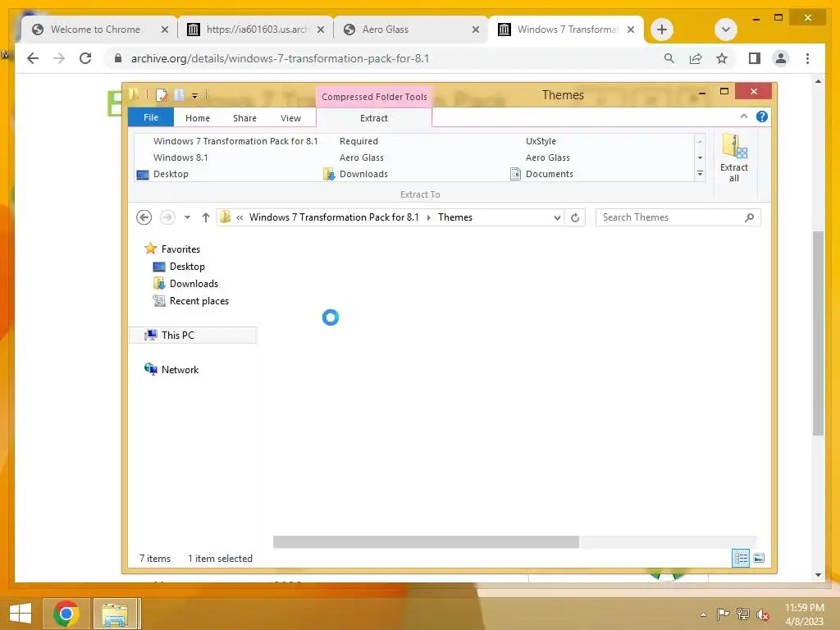
Task: Switch to the Welcome to Chrome tab
Action: coord(95,30)
